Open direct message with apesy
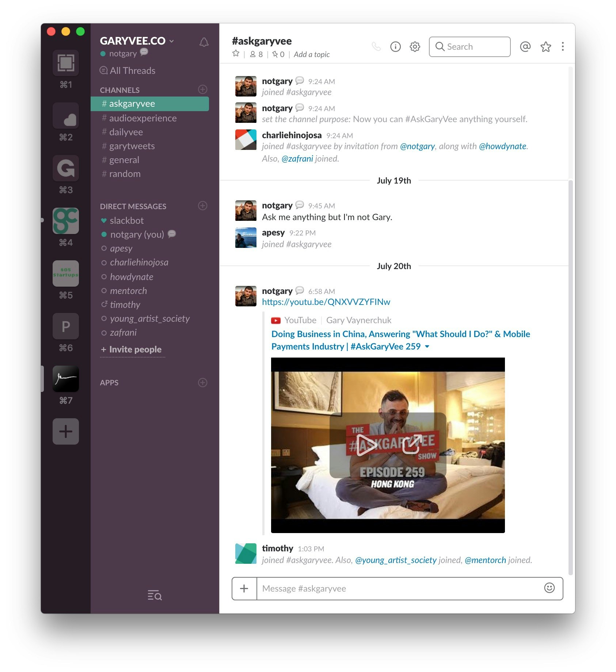The width and height of the screenshot is (616, 672). (x=150, y=248)
